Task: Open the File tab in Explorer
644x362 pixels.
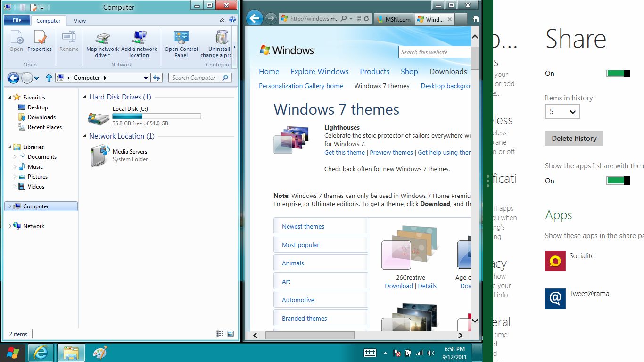Action: pos(17,20)
